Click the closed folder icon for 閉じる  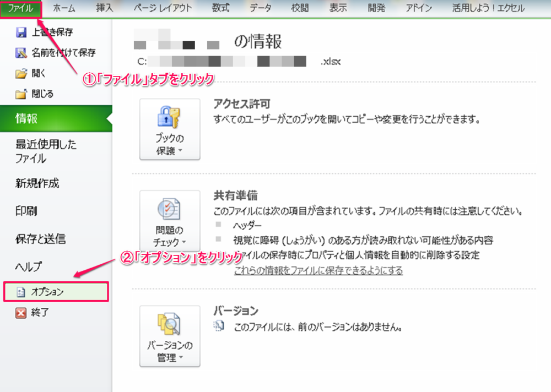[x=21, y=94]
